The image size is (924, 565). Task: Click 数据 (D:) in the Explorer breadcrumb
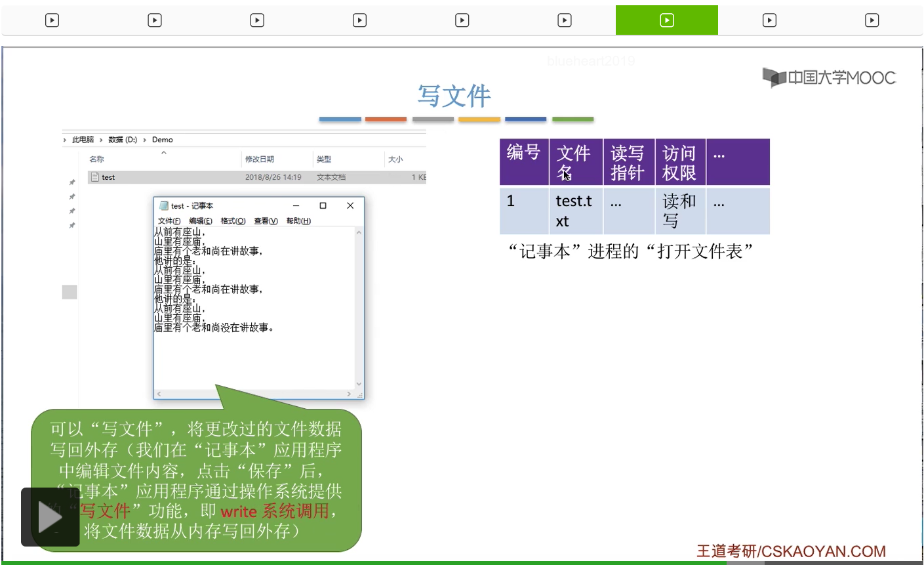tap(123, 140)
